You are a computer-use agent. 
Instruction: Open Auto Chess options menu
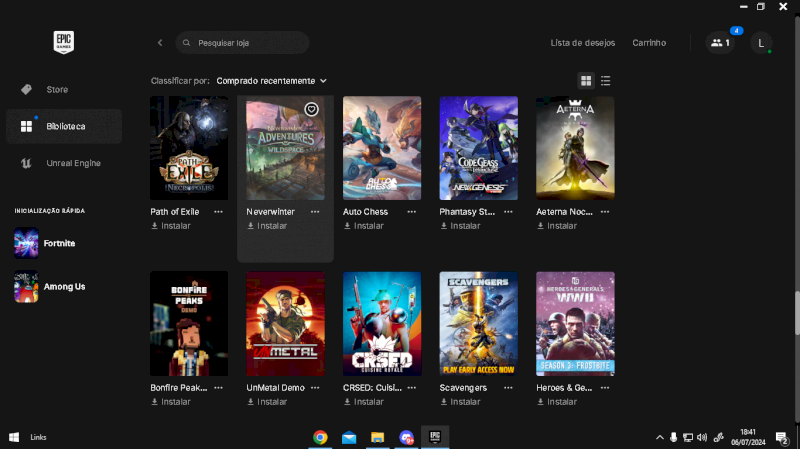point(412,212)
